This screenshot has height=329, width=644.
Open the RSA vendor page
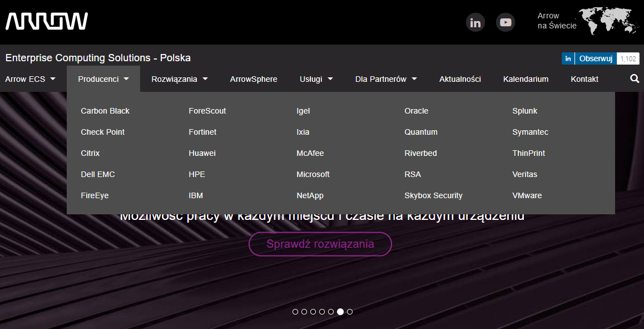tap(413, 174)
